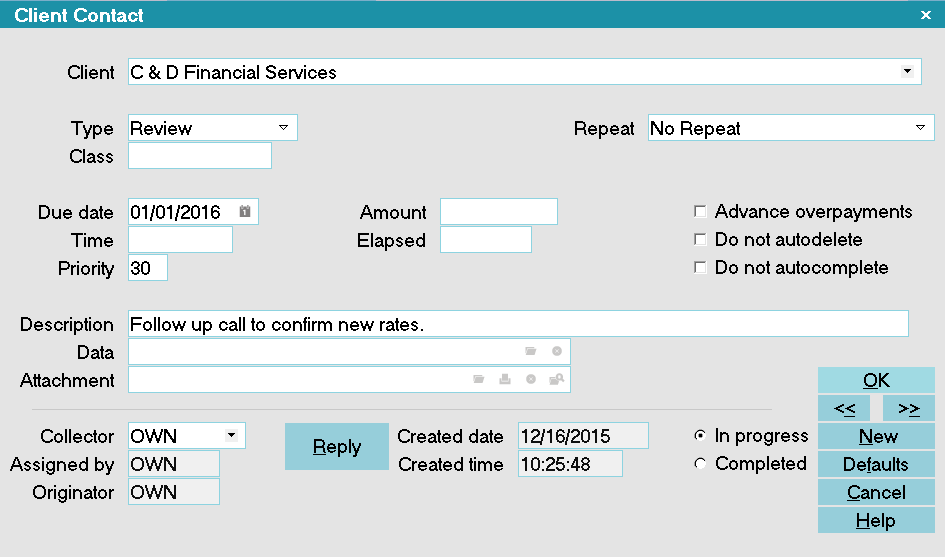Open the Due date calendar picker icon
The width and height of the screenshot is (945, 557).
(x=245, y=212)
